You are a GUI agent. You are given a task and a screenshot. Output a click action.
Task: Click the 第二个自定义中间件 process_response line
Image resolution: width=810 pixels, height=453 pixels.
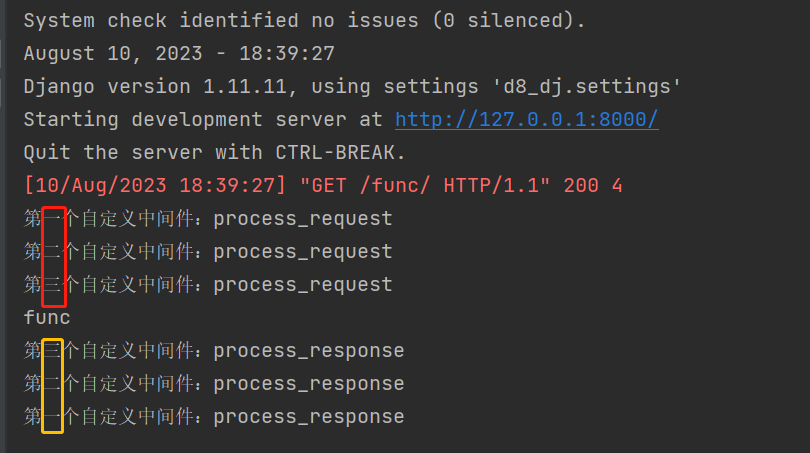214,383
